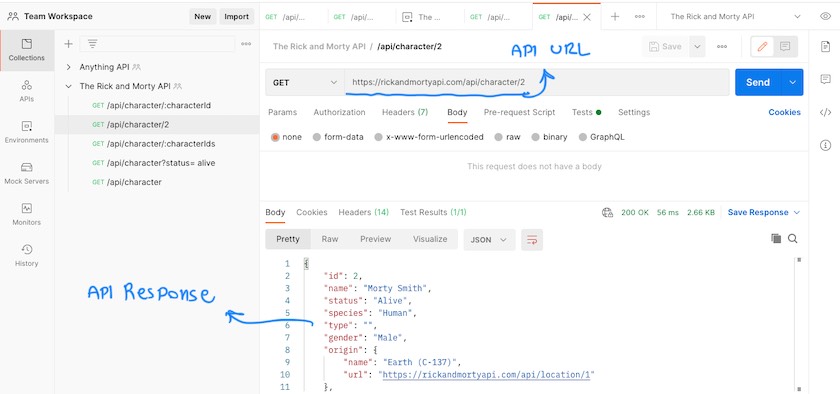Image resolution: width=840 pixels, height=394 pixels.
Task: Select the raw body type
Action: tap(507, 137)
